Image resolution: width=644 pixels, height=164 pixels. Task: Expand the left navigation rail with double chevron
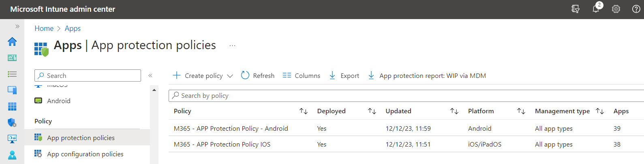(x=17, y=26)
